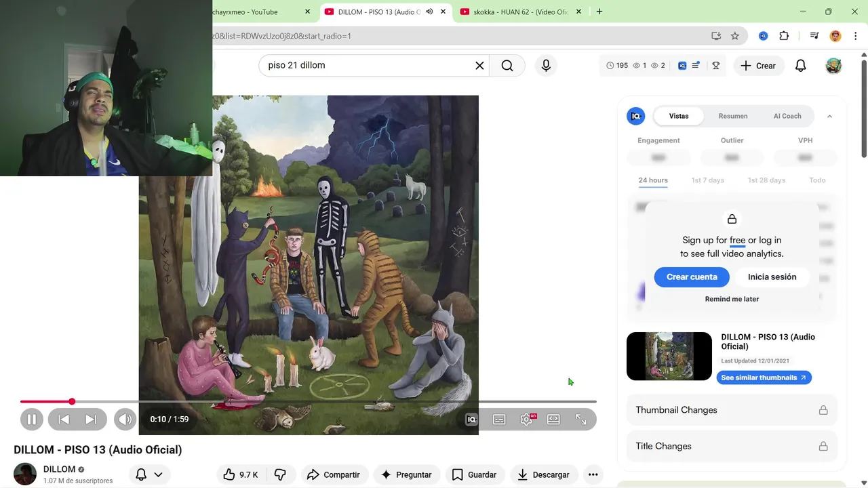
Task: Open the vidIQ browser extension icon
Action: coord(763,36)
